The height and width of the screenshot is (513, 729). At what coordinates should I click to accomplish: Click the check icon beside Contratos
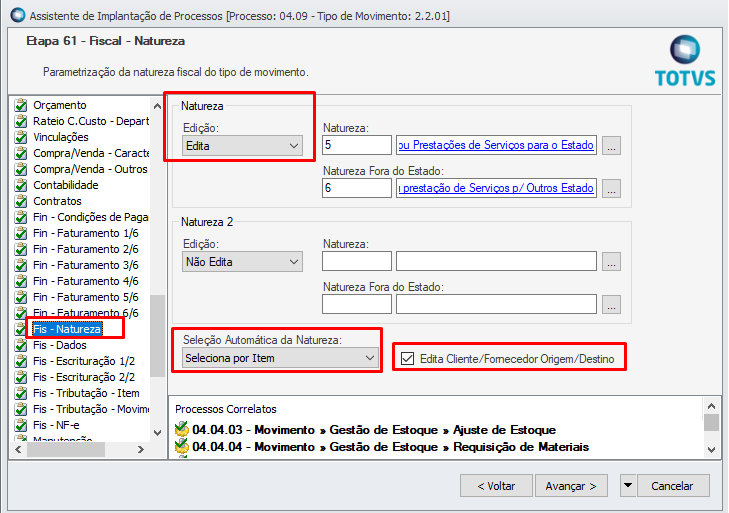pos(20,201)
